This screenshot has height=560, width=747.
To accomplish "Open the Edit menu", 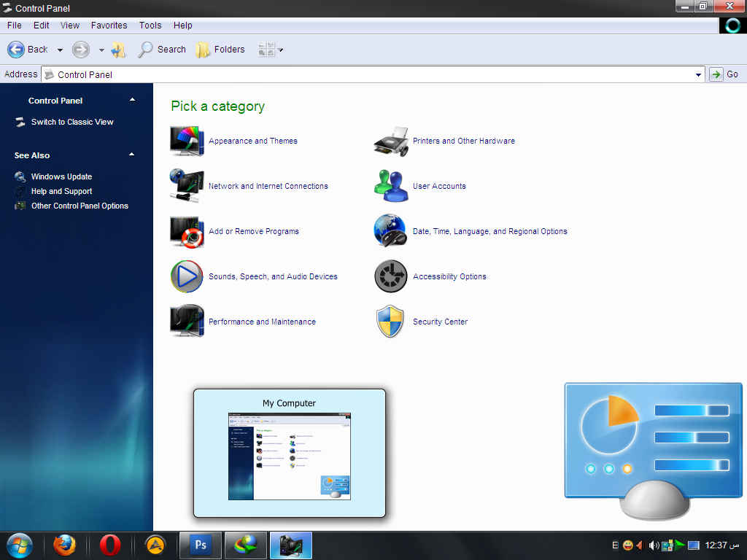I will [42, 26].
